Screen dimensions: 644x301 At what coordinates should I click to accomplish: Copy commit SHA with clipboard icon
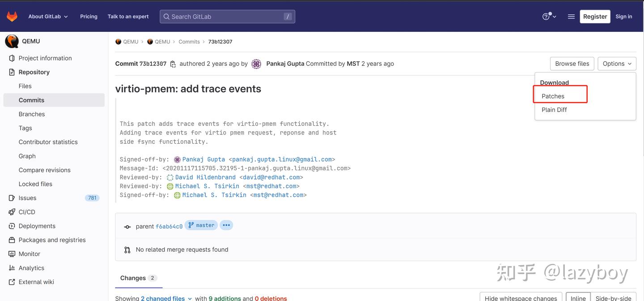173,64
